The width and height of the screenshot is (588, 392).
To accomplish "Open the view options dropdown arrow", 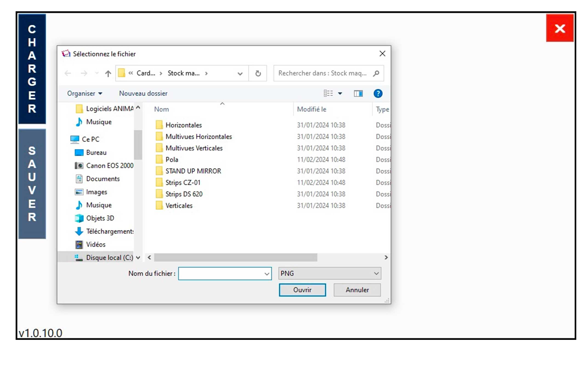I will coord(340,93).
